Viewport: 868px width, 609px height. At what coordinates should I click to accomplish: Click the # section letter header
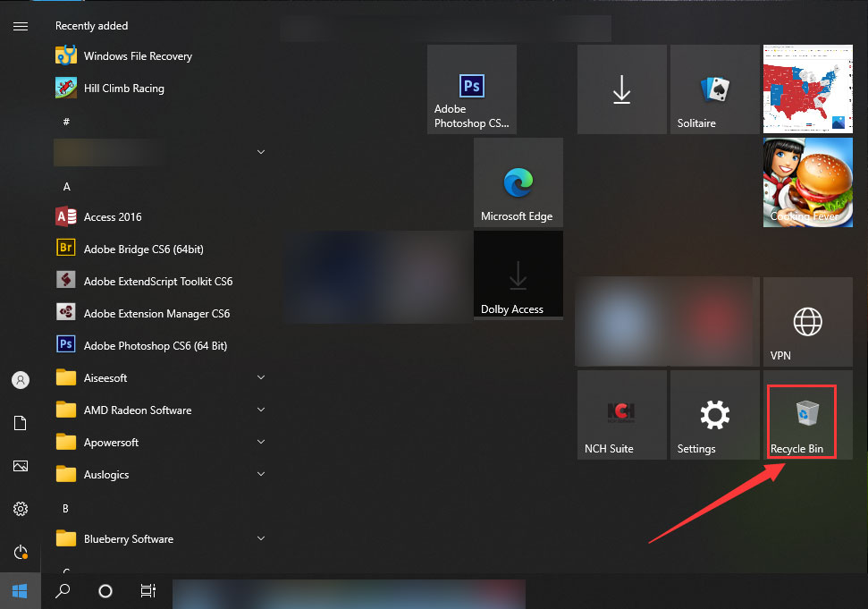[x=66, y=122]
